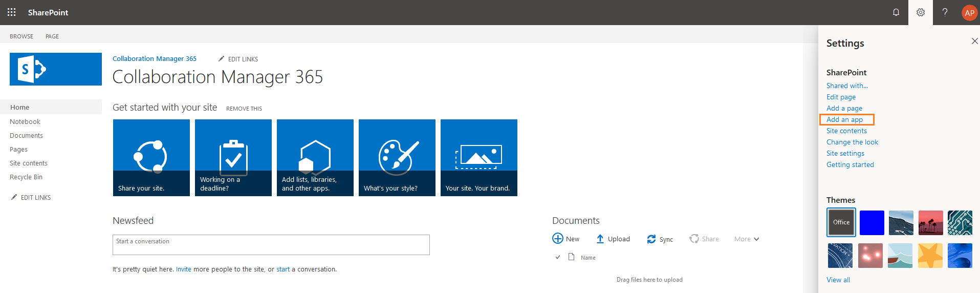Click the start a conversation link
The height and width of the screenshot is (293, 980).
click(283, 269)
